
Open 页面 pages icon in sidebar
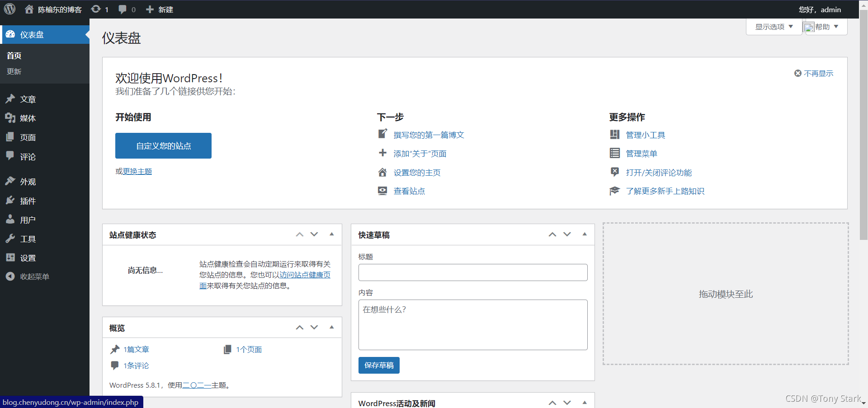pyautogui.click(x=10, y=137)
